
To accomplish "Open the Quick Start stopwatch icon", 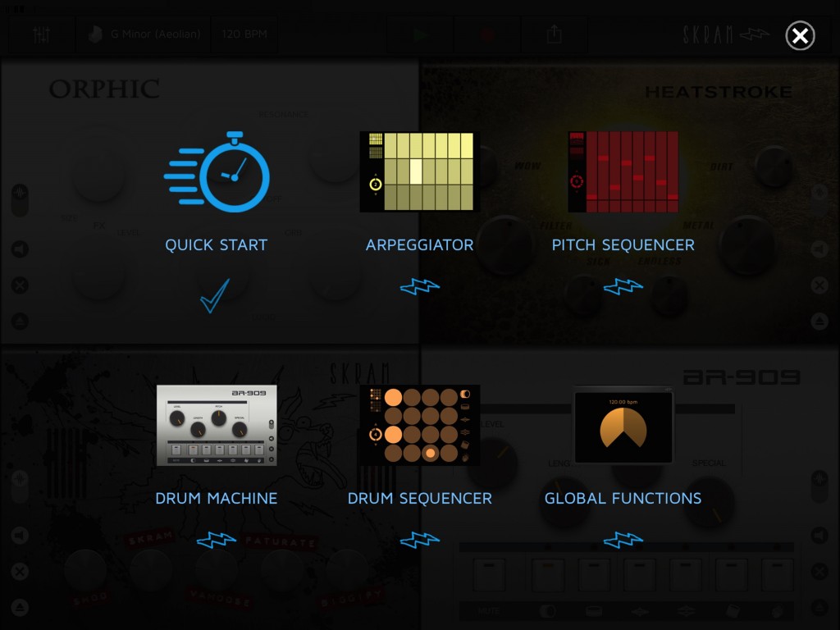I will pos(217,172).
